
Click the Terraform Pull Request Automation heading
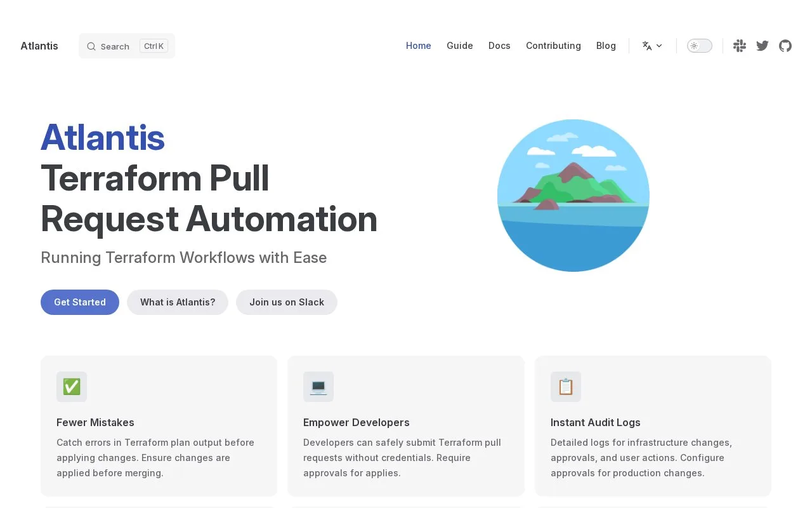(x=209, y=198)
